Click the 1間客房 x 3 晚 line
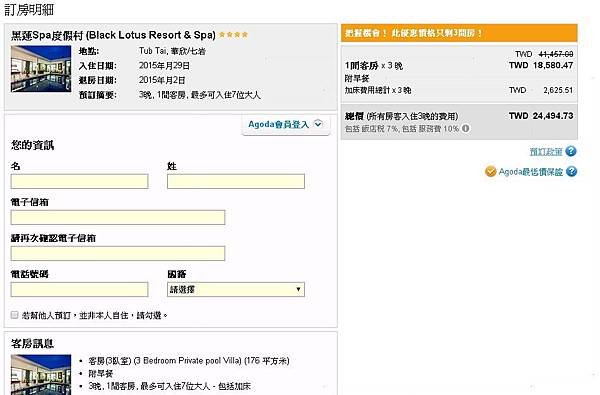This screenshot has height=395, width=600. point(374,66)
